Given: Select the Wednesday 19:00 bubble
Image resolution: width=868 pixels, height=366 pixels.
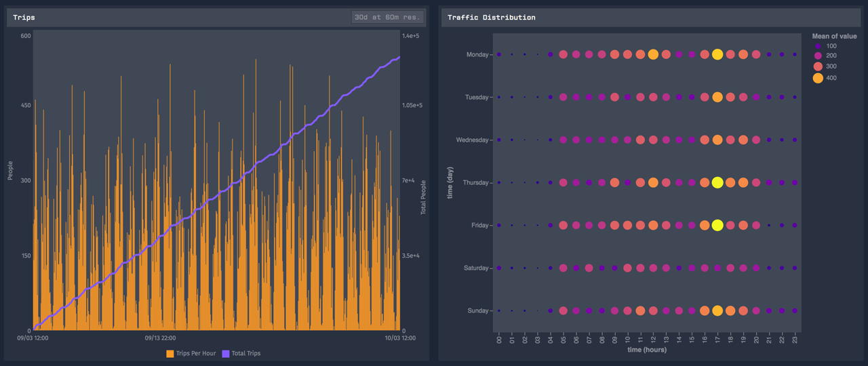Looking at the screenshot, I should 743,140.
